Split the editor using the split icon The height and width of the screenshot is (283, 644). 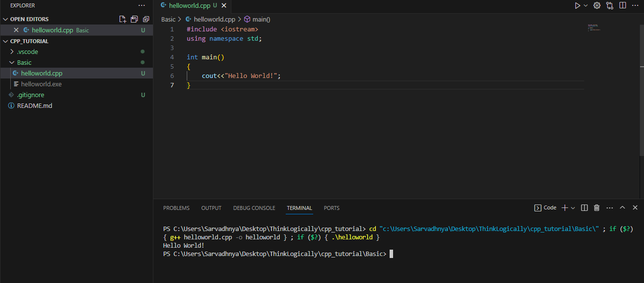click(x=622, y=5)
